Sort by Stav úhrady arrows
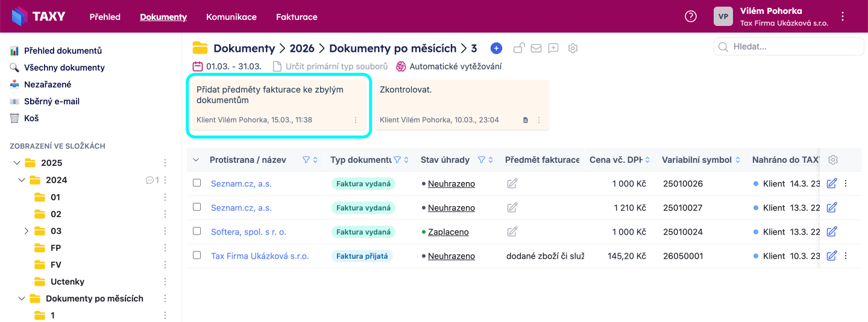The height and width of the screenshot is (322, 868). 490,160
